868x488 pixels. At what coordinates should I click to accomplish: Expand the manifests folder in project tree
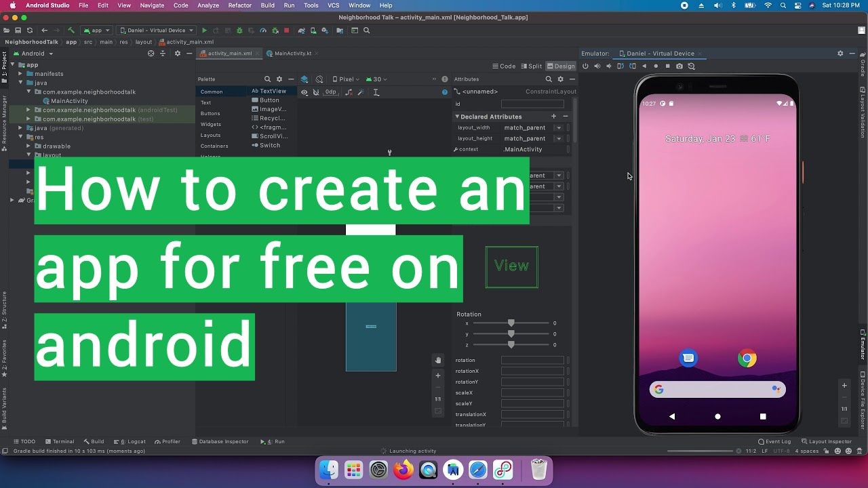pyautogui.click(x=21, y=74)
